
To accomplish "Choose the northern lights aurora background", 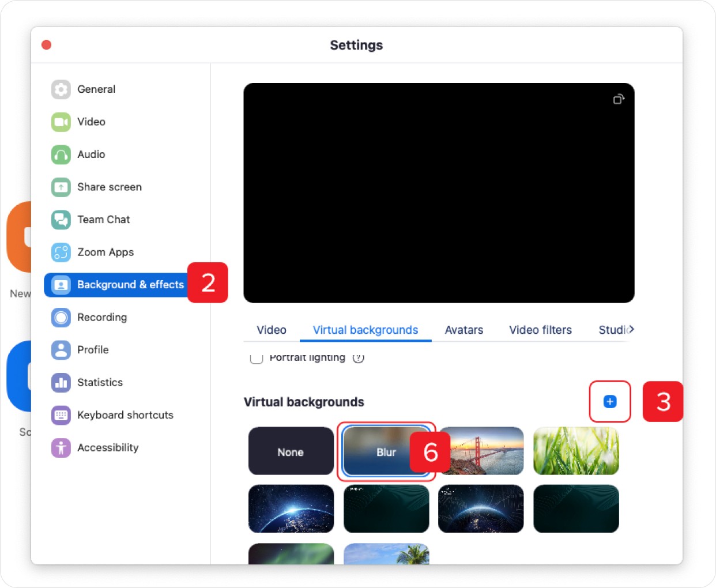I will click(291, 553).
